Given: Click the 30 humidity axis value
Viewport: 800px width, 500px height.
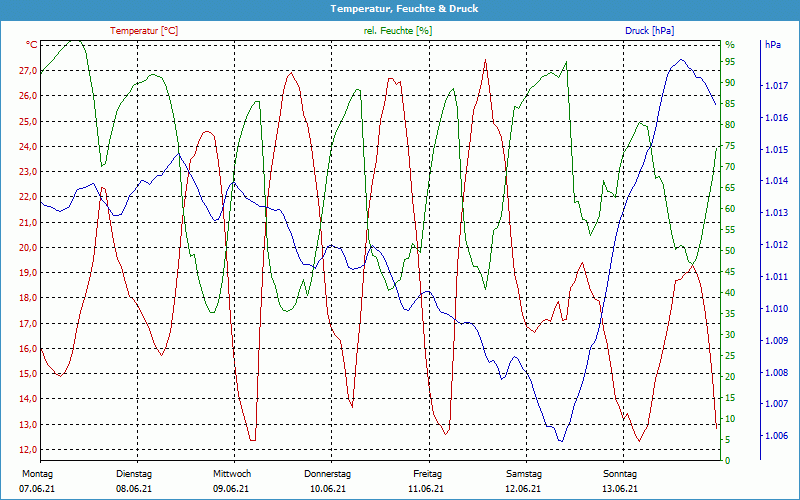Looking at the screenshot, I should coord(730,335).
